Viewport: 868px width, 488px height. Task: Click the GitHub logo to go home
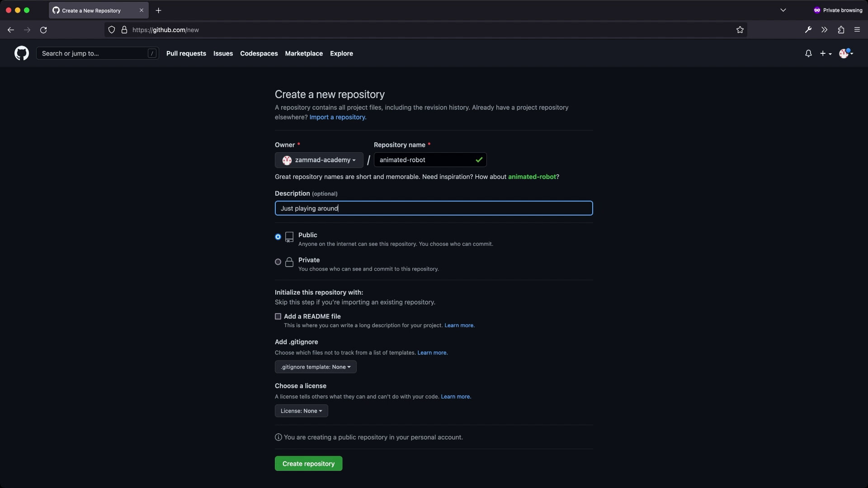(x=21, y=53)
